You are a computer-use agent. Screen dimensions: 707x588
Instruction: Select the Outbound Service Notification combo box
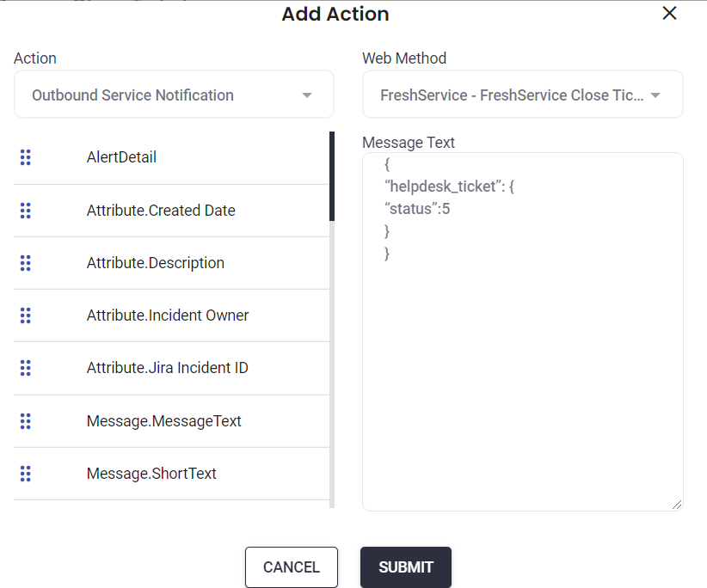click(163, 95)
